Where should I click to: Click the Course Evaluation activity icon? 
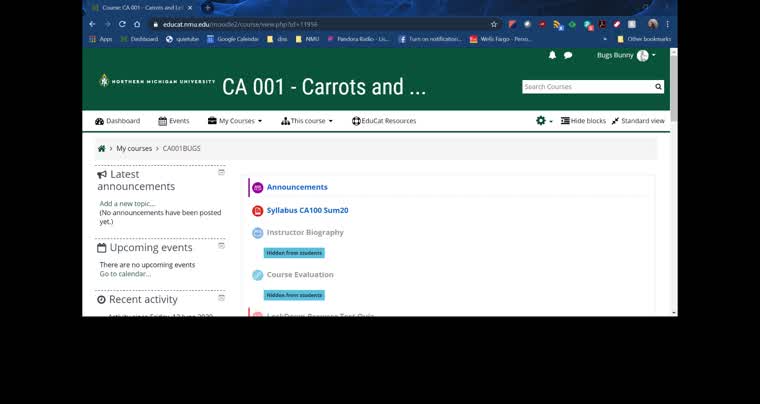click(257, 275)
